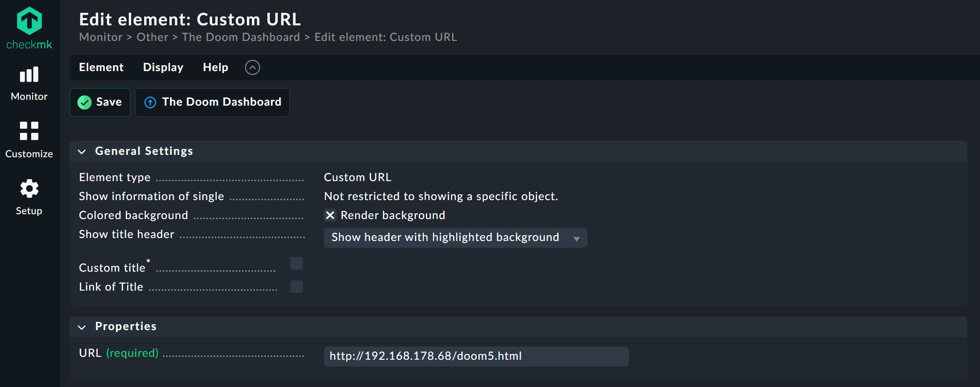Open the Show title header dropdown
This screenshot has height=387, width=980.
coord(455,238)
